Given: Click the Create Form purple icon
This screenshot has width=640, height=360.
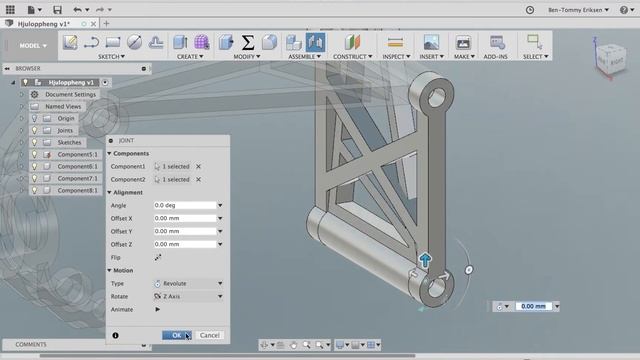Looking at the screenshot, I should tap(202, 42).
